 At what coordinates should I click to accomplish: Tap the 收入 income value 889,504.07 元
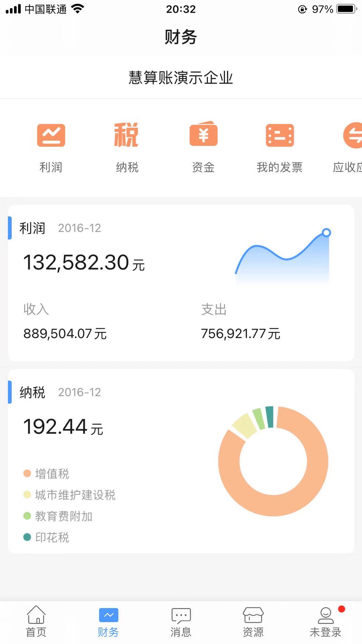click(x=65, y=334)
